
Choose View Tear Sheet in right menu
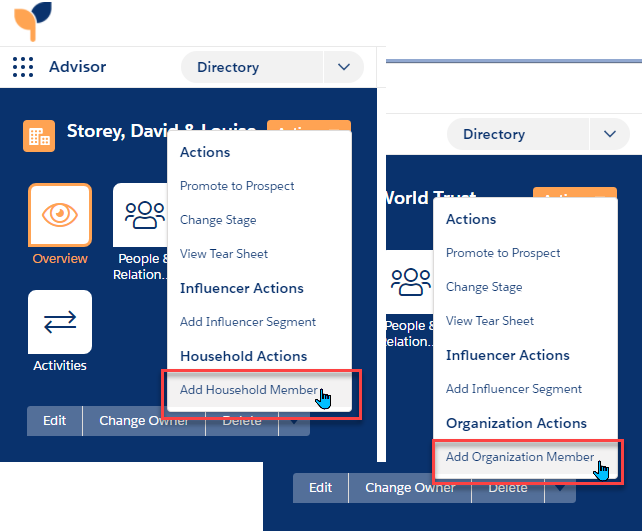click(490, 321)
